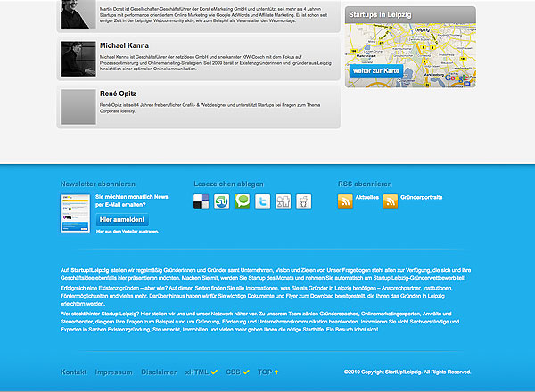Click the newsletter preview thumbnail
Screen dimensions: 535x392
(75, 214)
